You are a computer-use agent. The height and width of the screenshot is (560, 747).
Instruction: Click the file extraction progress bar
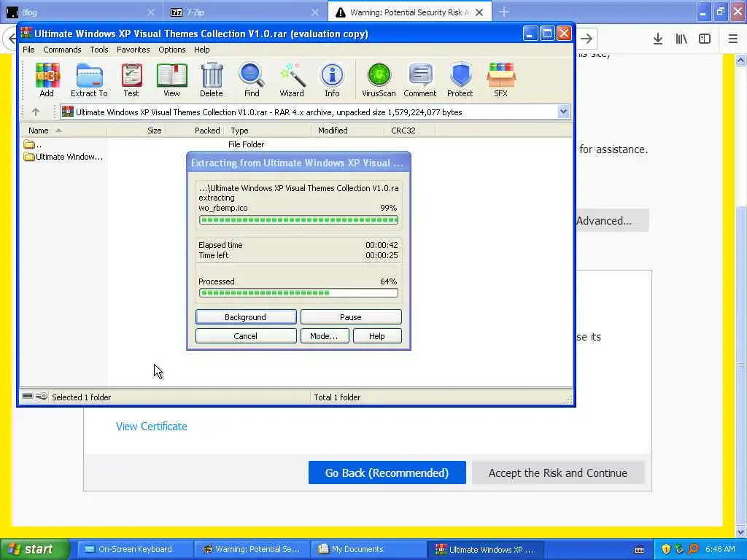(x=298, y=220)
